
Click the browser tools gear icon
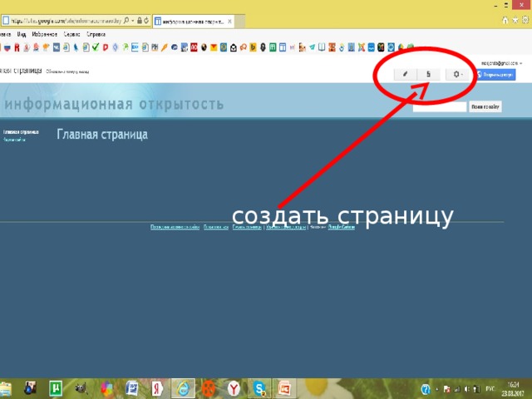tap(525, 20)
